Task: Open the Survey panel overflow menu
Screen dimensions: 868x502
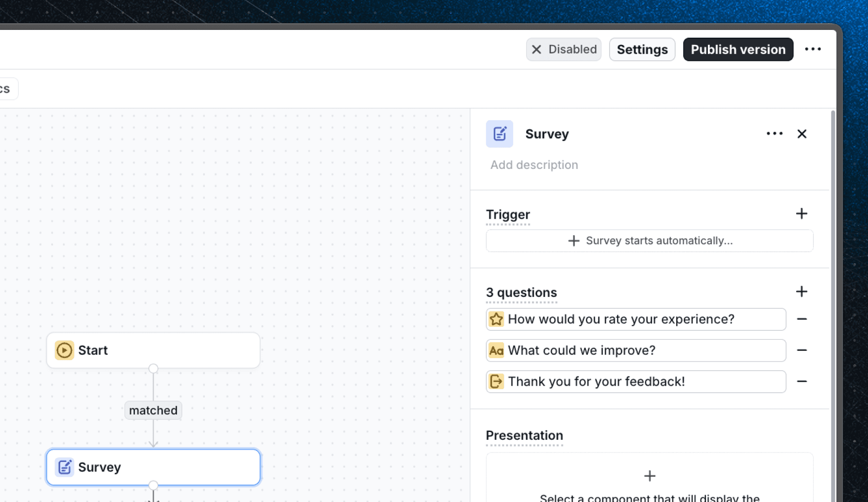Action: click(774, 134)
